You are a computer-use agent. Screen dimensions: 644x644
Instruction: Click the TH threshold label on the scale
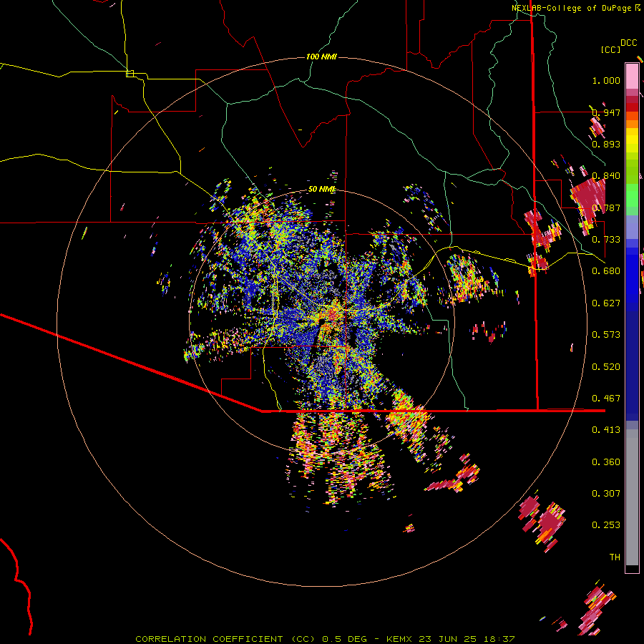coord(615,557)
